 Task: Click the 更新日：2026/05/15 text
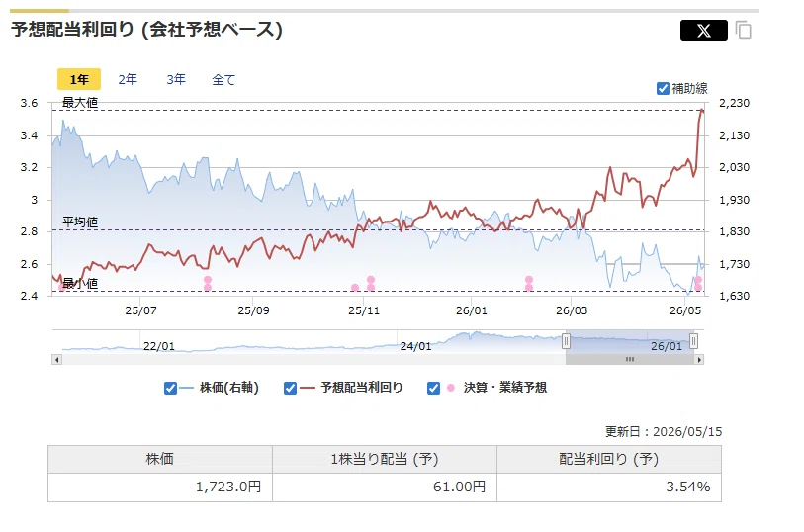click(664, 431)
